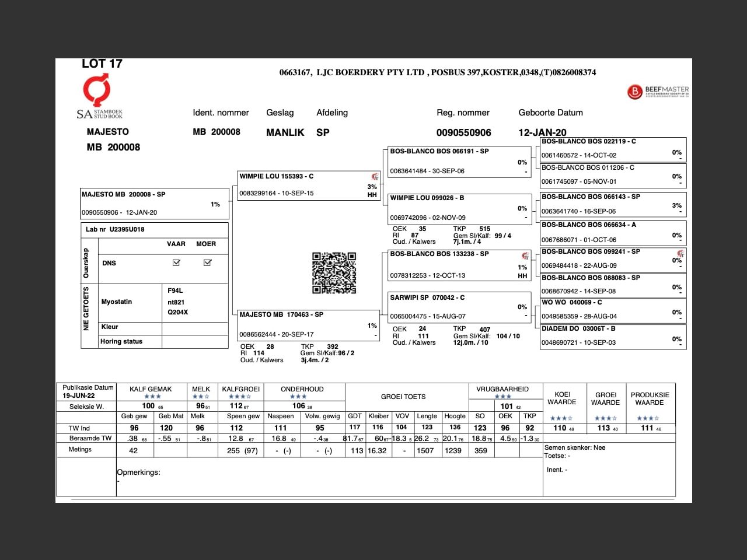Click the GROEI TOETS column header
Image resolution: width=747 pixels, height=560 pixels.
coord(403,397)
